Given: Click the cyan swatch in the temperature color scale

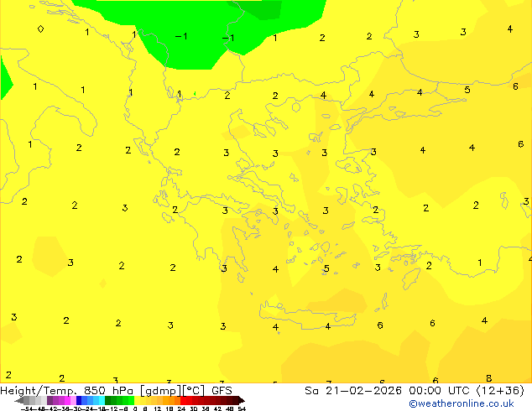Looking at the screenshot, I should coord(102,400).
